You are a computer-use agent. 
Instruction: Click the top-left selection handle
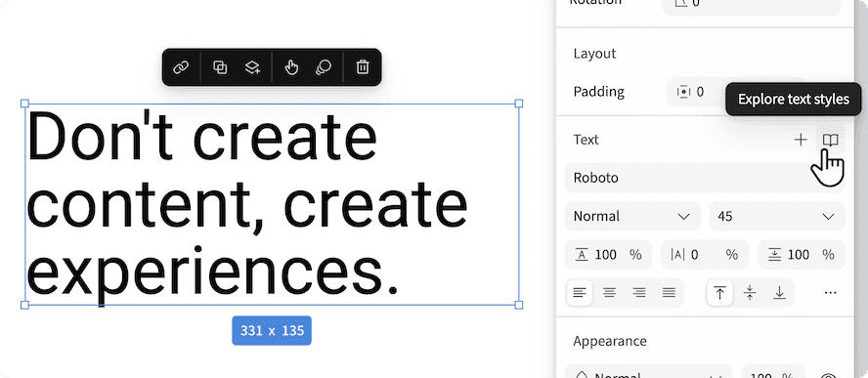[x=24, y=104]
